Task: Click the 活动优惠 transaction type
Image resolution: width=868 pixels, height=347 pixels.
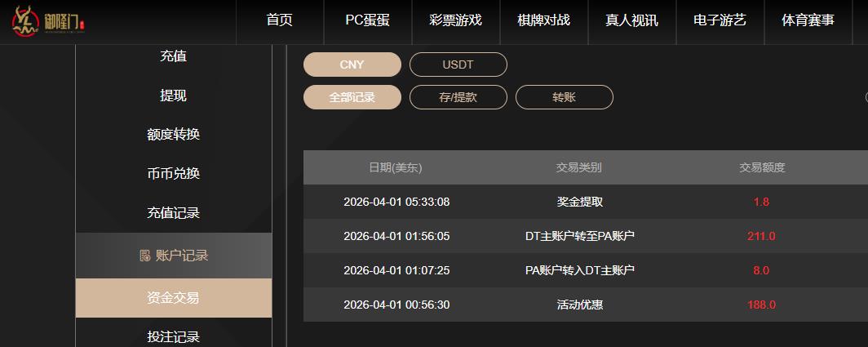Action: (x=579, y=305)
